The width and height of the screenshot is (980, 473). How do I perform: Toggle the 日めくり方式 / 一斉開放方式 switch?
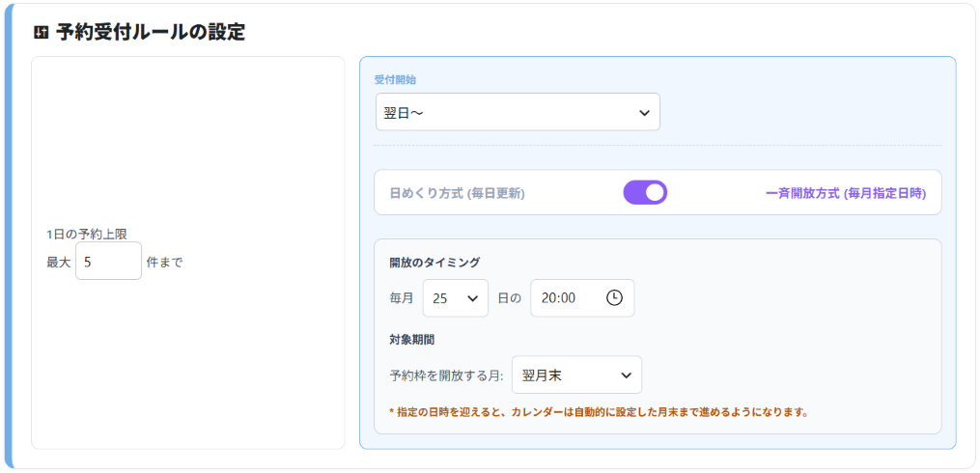(x=645, y=192)
